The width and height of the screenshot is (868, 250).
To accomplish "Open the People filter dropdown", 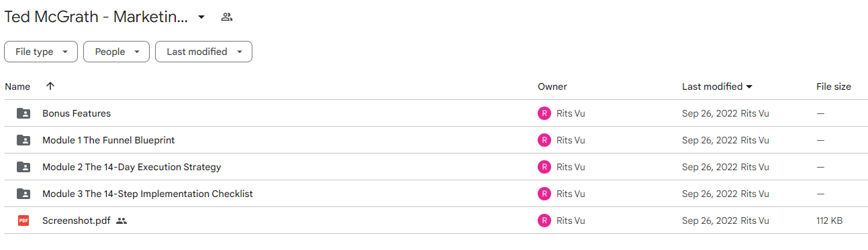I will tap(117, 52).
